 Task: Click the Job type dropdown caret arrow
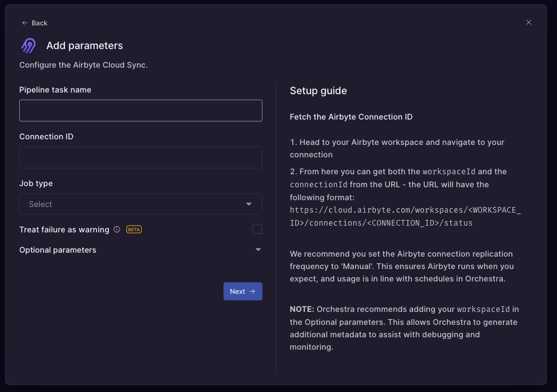tap(249, 204)
